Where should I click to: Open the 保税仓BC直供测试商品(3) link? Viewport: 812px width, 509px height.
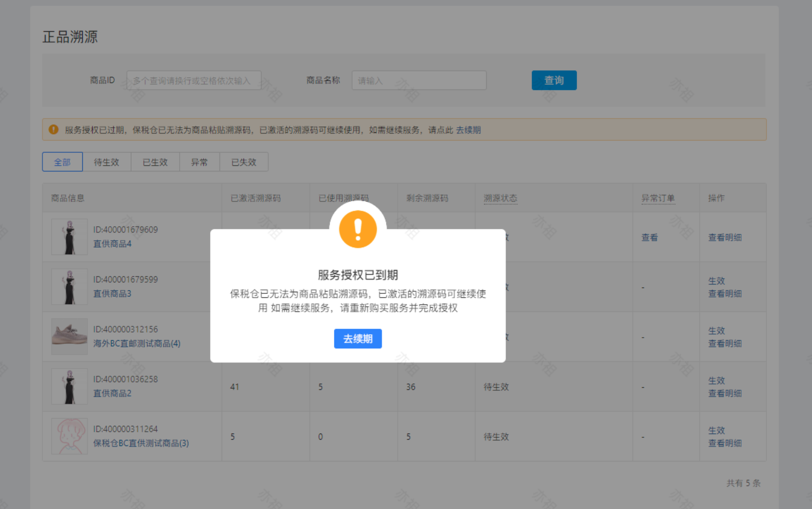(x=141, y=443)
